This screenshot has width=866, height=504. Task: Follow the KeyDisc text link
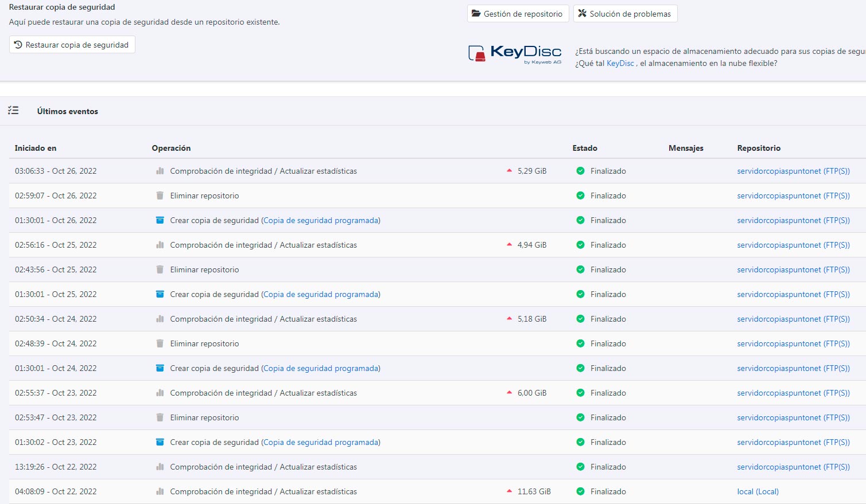coord(620,64)
